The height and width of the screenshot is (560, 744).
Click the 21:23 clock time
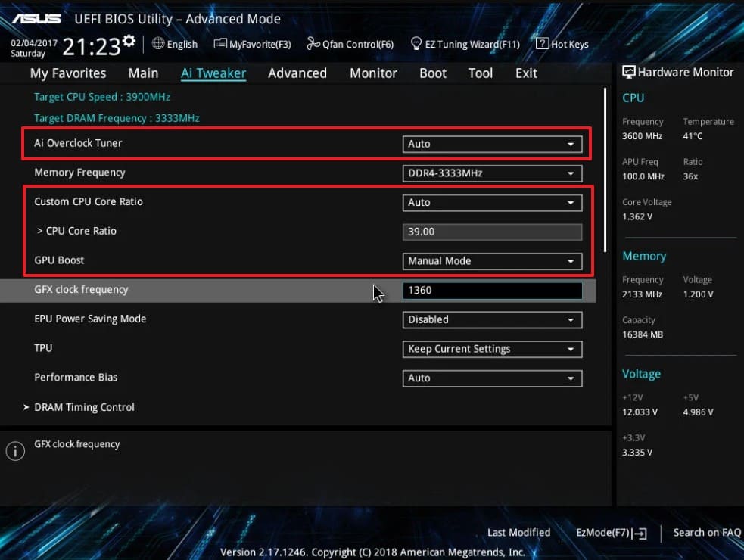pyautogui.click(x=92, y=47)
